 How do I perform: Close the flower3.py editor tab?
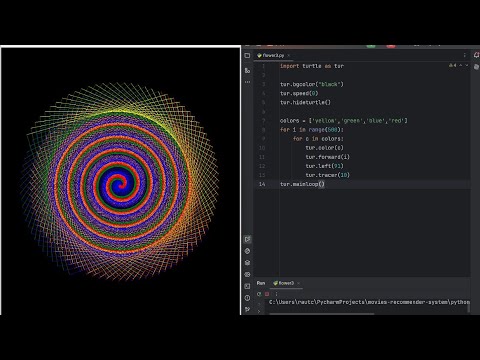(289, 55)
